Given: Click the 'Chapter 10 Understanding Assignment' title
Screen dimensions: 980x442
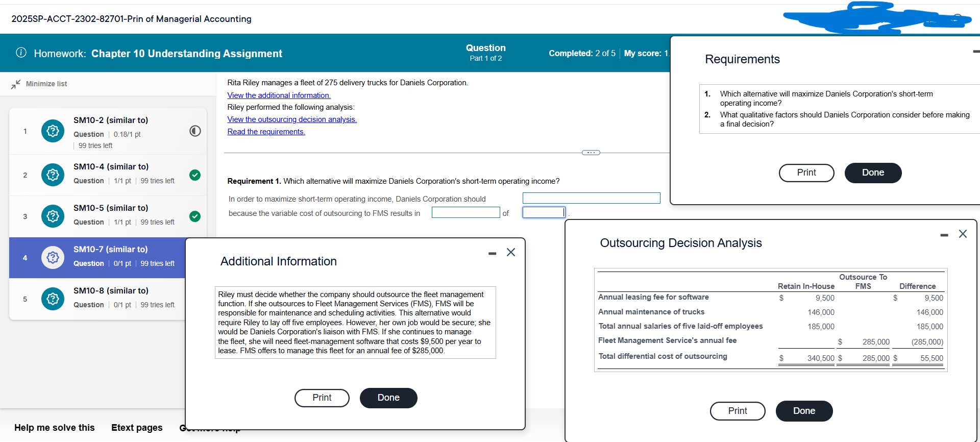Looking at the screenshot, I should point(187,54).
